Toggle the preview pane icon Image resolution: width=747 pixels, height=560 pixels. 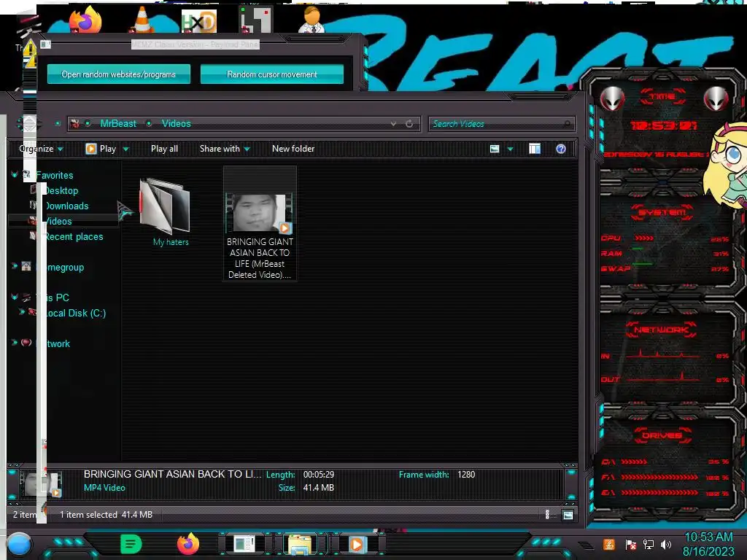pos(535,149)
